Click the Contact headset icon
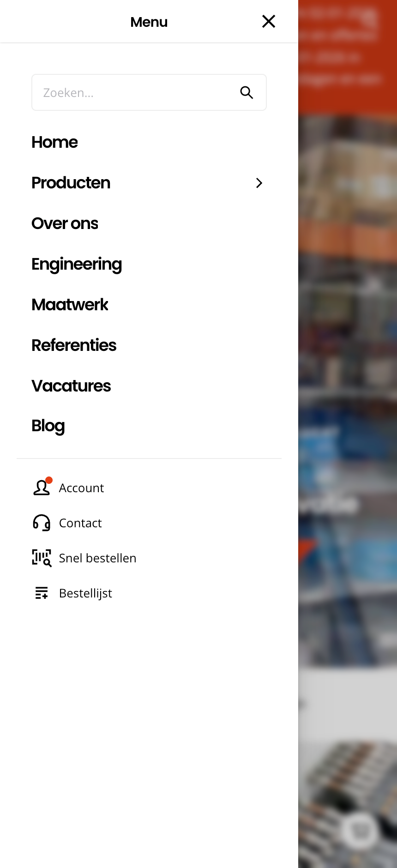397x868 pixels. (x=42, y=523)
